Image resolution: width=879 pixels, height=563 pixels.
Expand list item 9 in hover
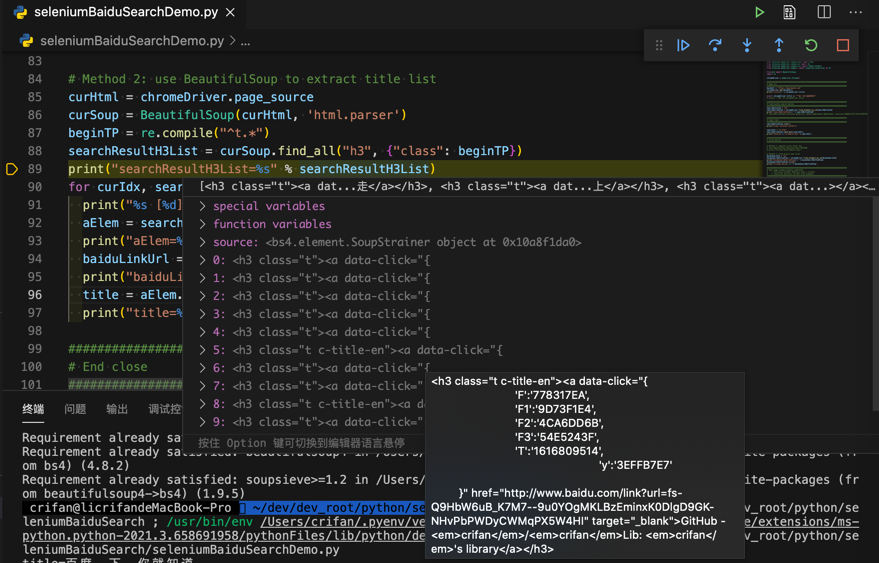tap(202, 422)
